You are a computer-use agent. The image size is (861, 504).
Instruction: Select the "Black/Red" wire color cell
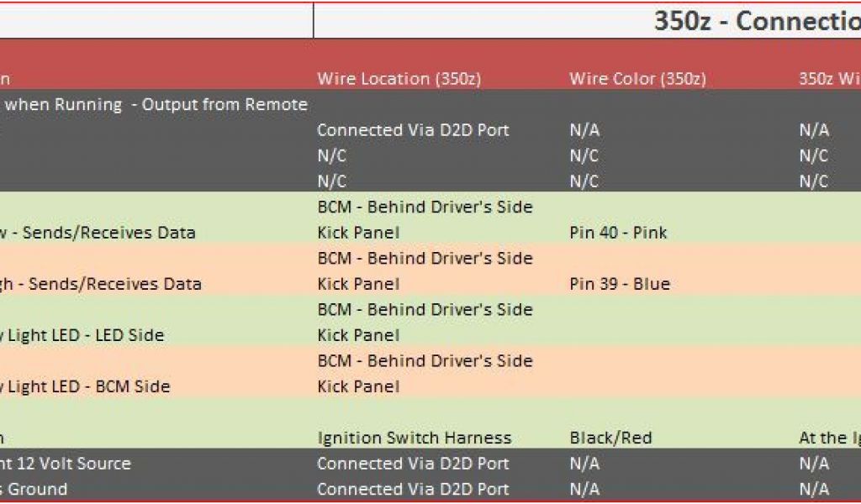(610, 438)
